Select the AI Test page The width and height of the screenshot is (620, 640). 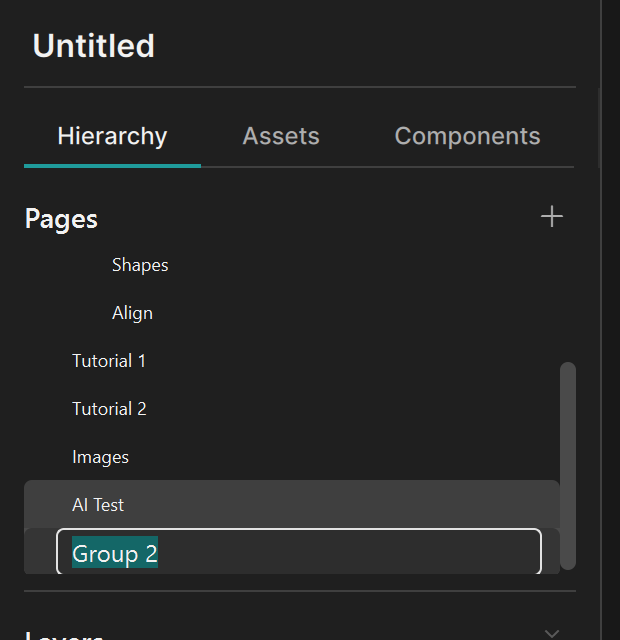pyautogui.click(x=292, y=505)
